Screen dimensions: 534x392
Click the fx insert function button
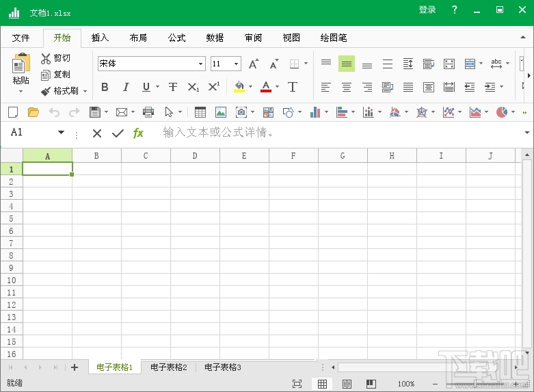(138, 133)
